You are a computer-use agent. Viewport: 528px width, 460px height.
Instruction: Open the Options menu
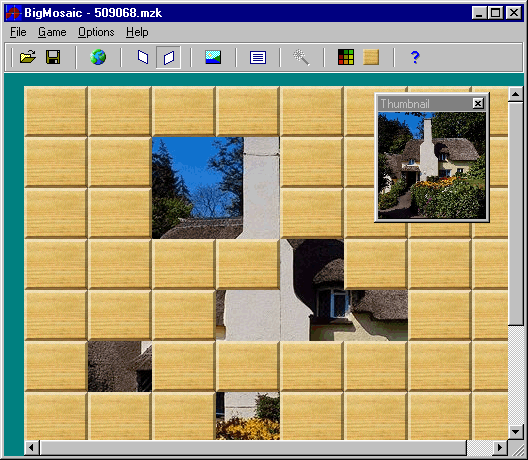96,32
